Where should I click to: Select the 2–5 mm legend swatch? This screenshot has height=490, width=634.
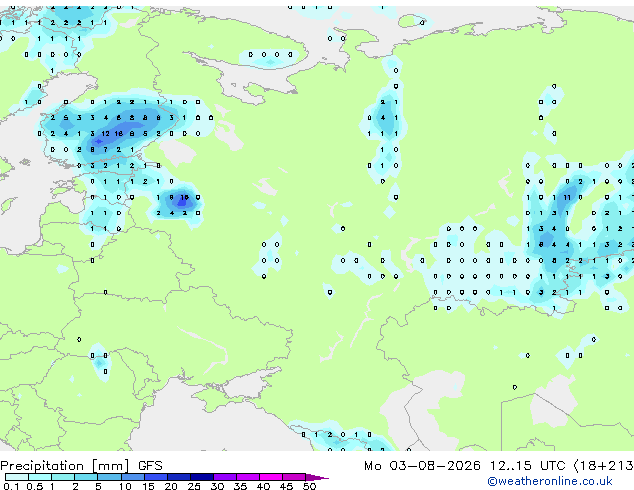coord(86,477)
